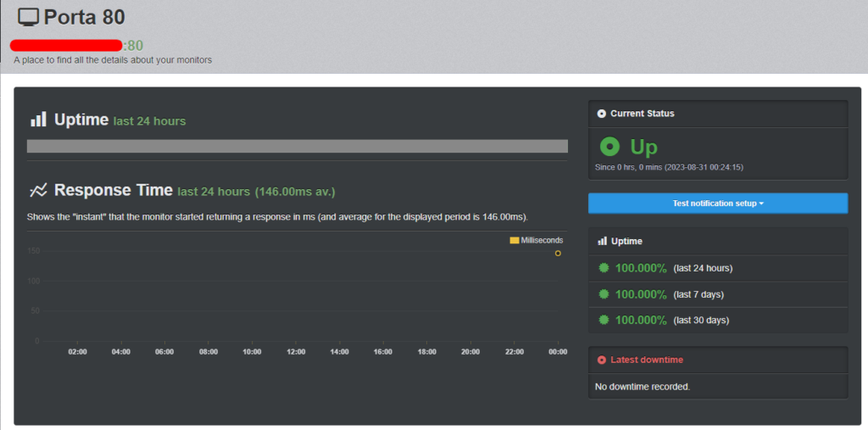
Task: Click the Porta 80 page title
Action: tap(85, 17)
